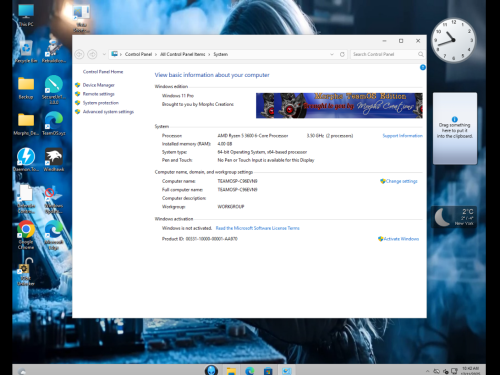
Task: Select the Recycle Bin desktop icon
Action: [x=26, y=52]
